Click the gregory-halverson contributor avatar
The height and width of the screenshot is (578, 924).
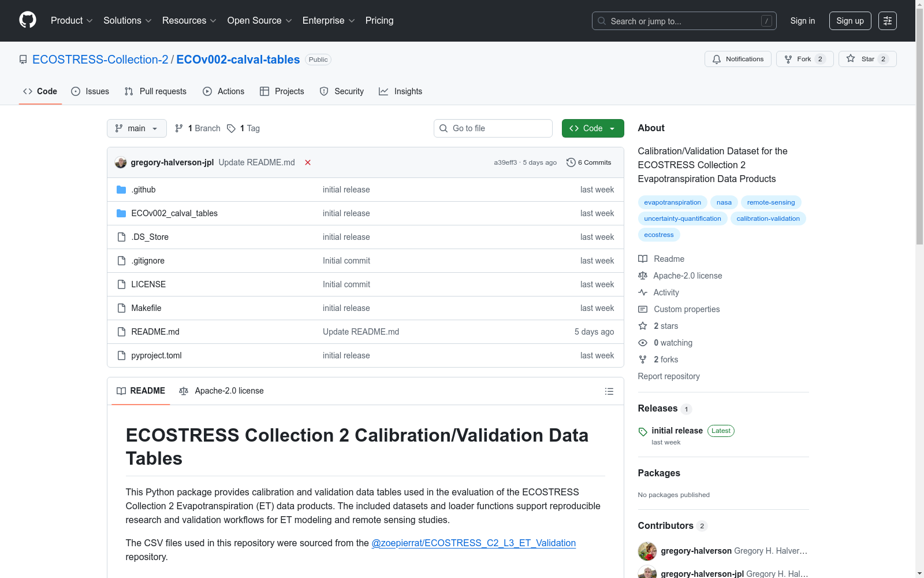(647, 551)
